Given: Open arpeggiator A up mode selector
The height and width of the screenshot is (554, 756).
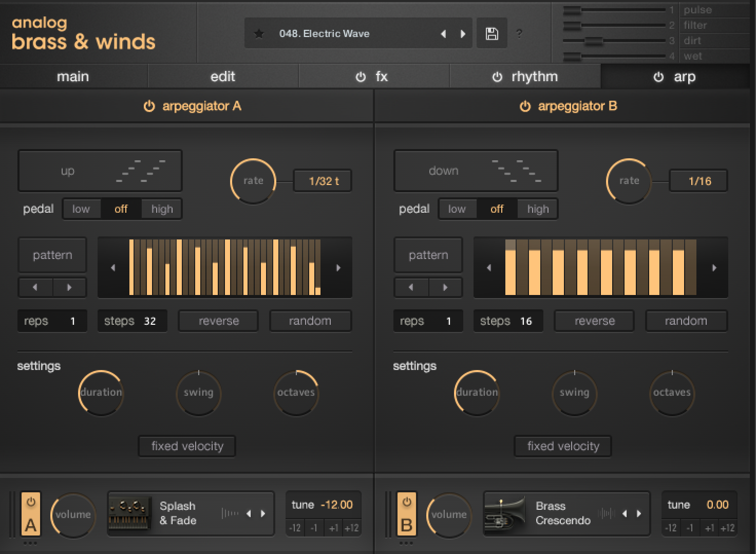Looking at the screenshot, I should click(x=100, y=171).
